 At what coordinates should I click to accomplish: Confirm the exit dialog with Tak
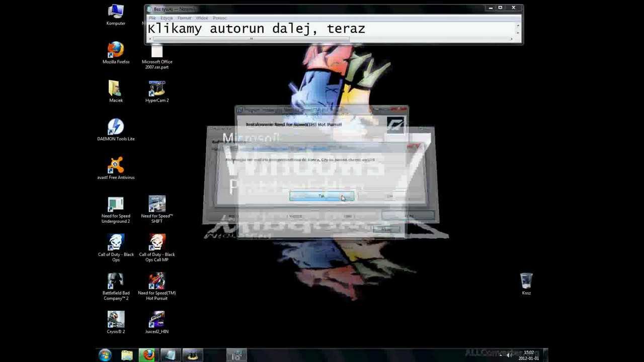(x=321, y=196)
